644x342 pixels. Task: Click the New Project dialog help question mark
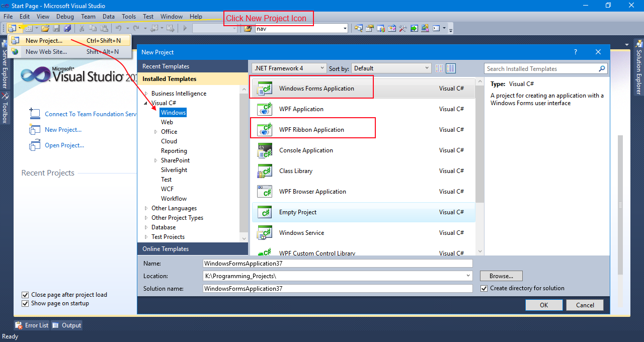(576, 52)
